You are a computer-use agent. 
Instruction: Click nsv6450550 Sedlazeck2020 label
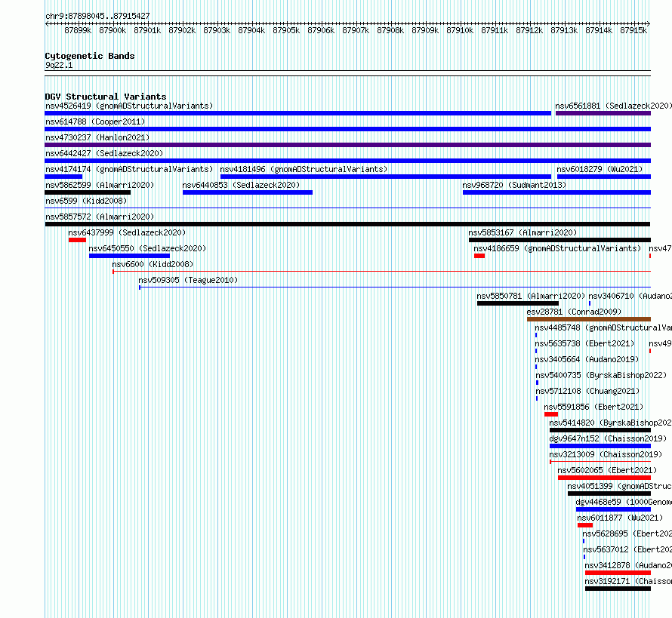point(147,248)
